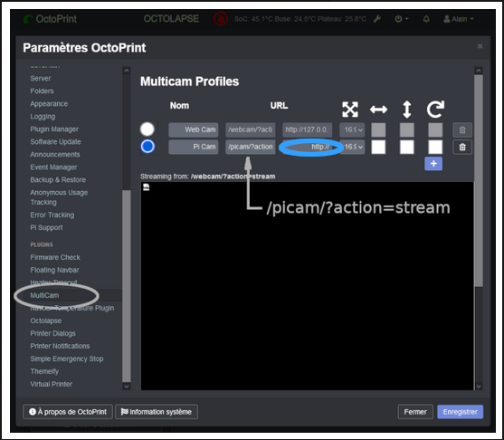Screen dimensions: 504x440
Task: Select Simple Emergency Stop plugin settings
Action: tap(67, 359)
